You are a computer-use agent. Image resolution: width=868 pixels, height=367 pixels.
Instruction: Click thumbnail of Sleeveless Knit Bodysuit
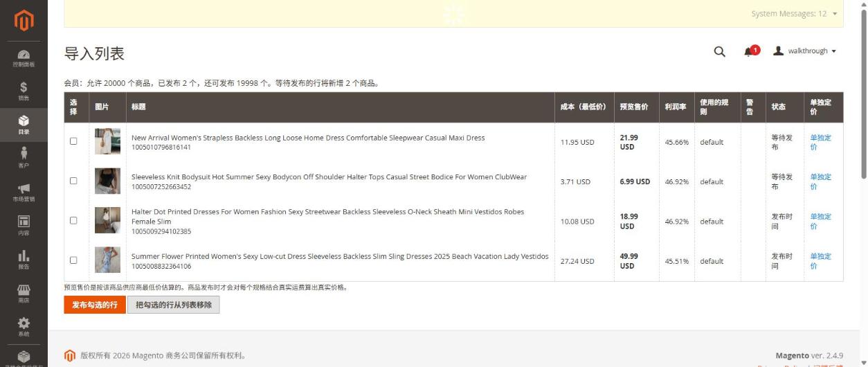tap(107, 181)
